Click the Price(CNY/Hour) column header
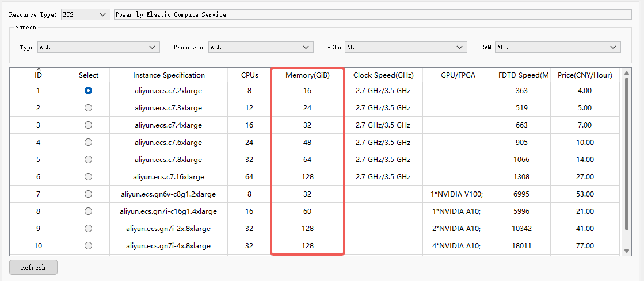 coord(585,75)
